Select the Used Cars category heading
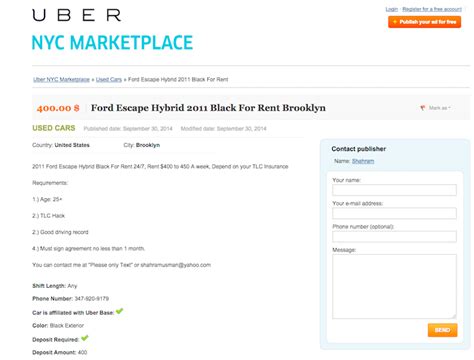474x360 pixels. click(x=54, y=128)
